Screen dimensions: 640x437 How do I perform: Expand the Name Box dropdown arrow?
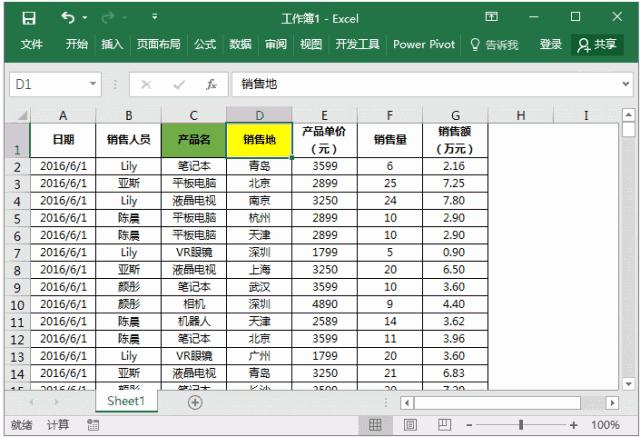[93, 84]
